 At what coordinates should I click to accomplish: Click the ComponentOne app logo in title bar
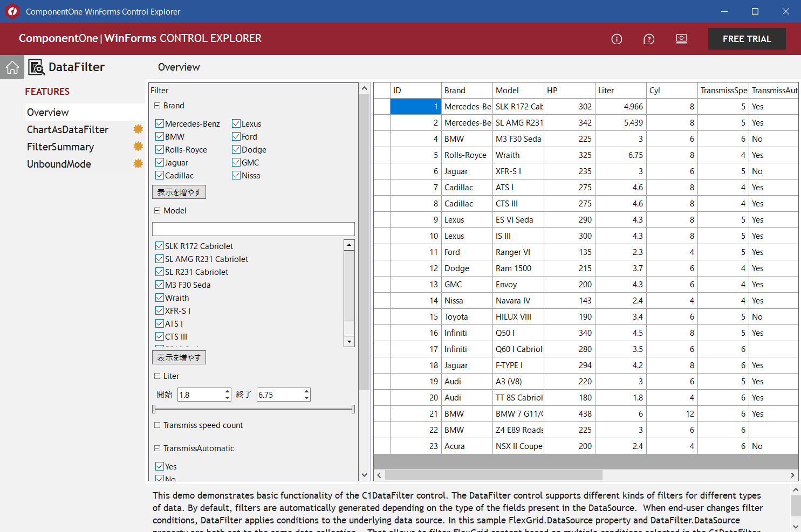point(12,11)
